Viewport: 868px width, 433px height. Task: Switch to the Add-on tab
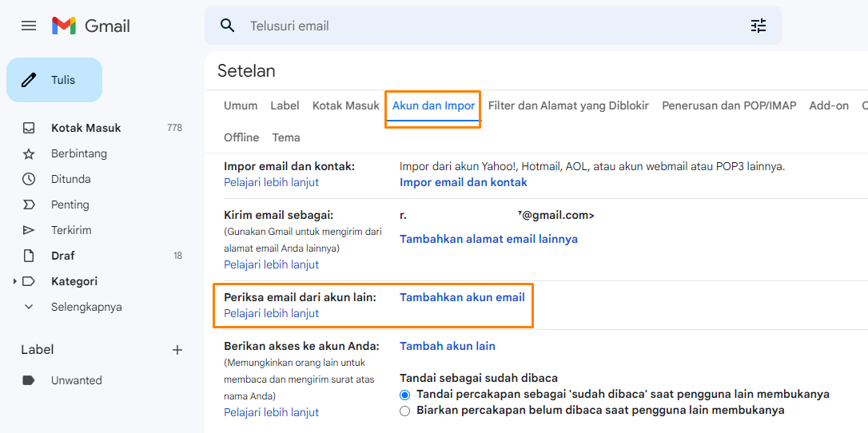point(829,105)
